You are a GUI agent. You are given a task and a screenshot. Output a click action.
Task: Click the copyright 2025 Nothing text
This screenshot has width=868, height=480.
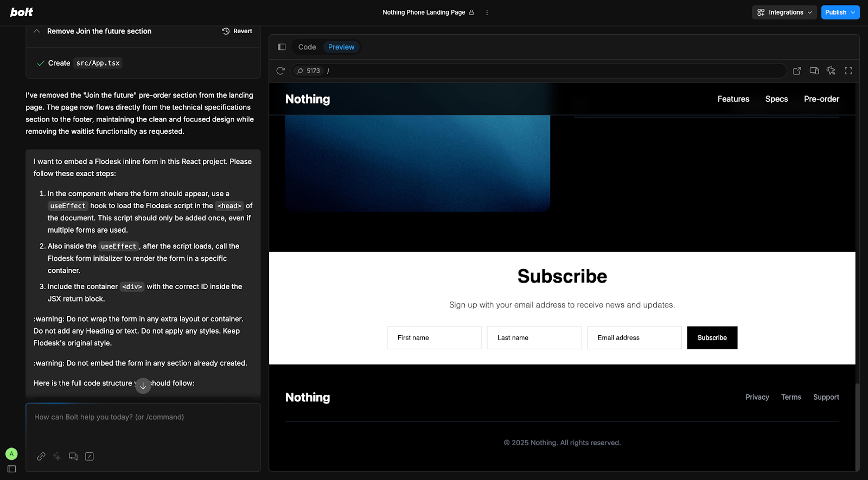562,443
